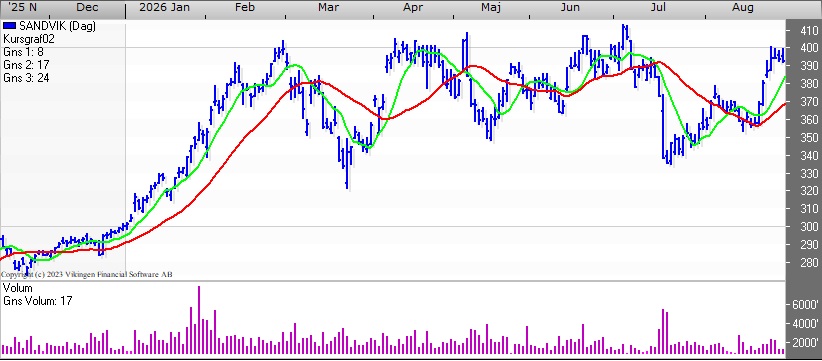
Task: Click the Vikingen Financial Software copyright text
Action: tap(87, 275)
